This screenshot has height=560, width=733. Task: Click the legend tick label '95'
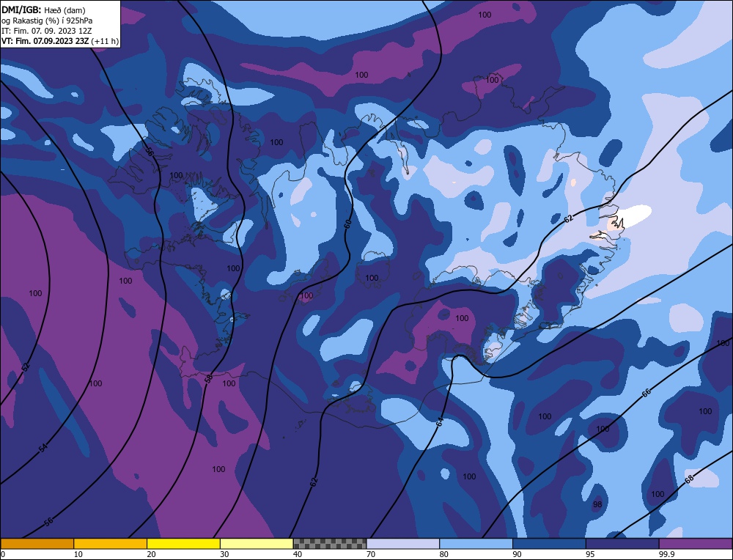pyautogui.click(x=590, y=554)
